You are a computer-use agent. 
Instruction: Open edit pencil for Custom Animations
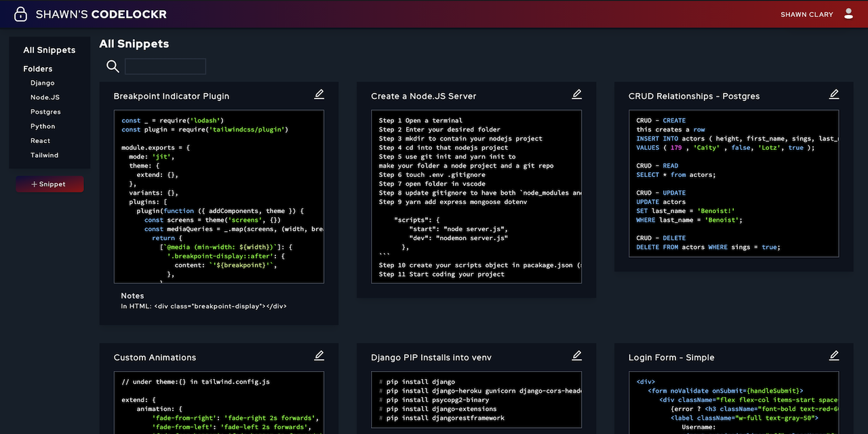(x=319, y=356)
